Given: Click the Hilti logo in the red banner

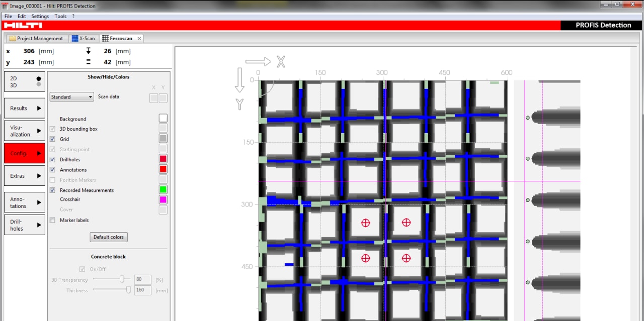Looking at the screenshot, I should tap(23, 25).
